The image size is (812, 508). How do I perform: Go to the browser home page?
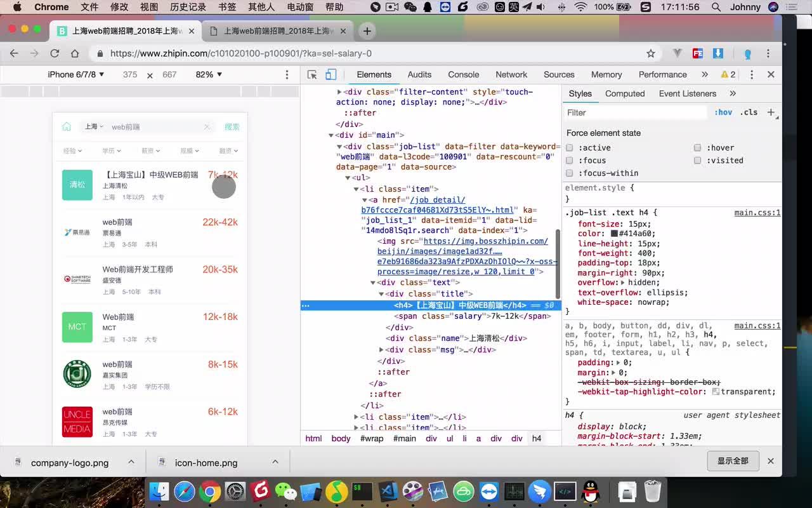[75, 53]
